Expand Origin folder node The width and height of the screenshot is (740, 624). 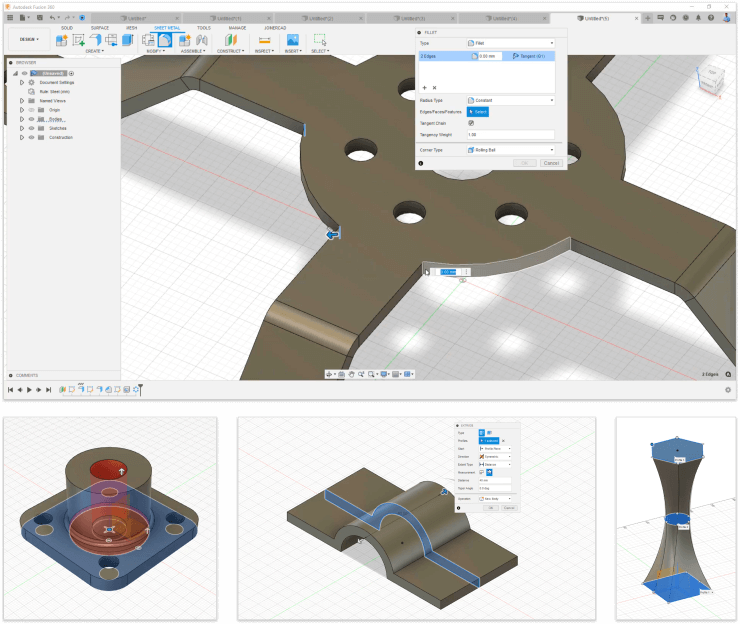(x=22, y=110)
